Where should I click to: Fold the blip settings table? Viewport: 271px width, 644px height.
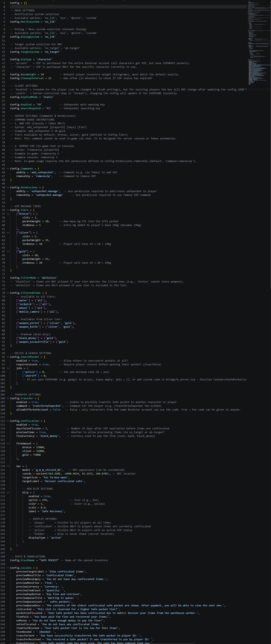8,493
